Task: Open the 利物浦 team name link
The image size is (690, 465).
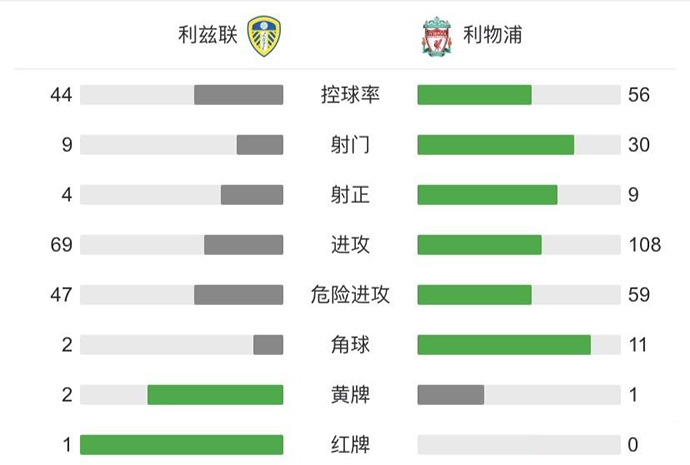Action: (492, 36)
